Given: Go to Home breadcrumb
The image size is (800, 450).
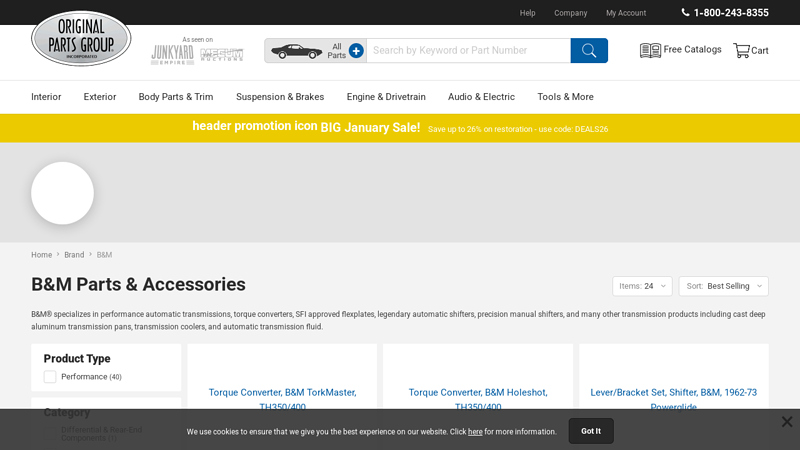Looking at the screenshot, I should tap(41, 255).
